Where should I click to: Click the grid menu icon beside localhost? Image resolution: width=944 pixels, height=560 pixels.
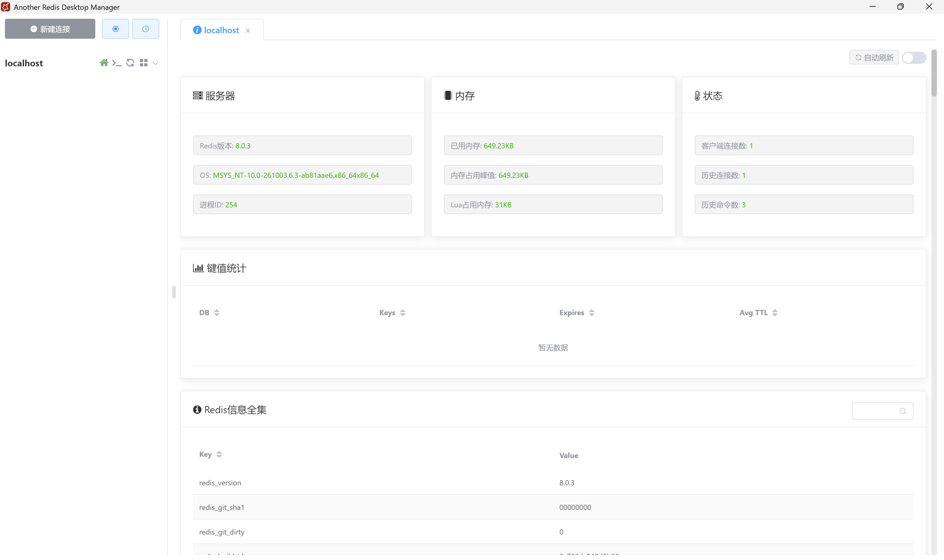tap(144, 63)
